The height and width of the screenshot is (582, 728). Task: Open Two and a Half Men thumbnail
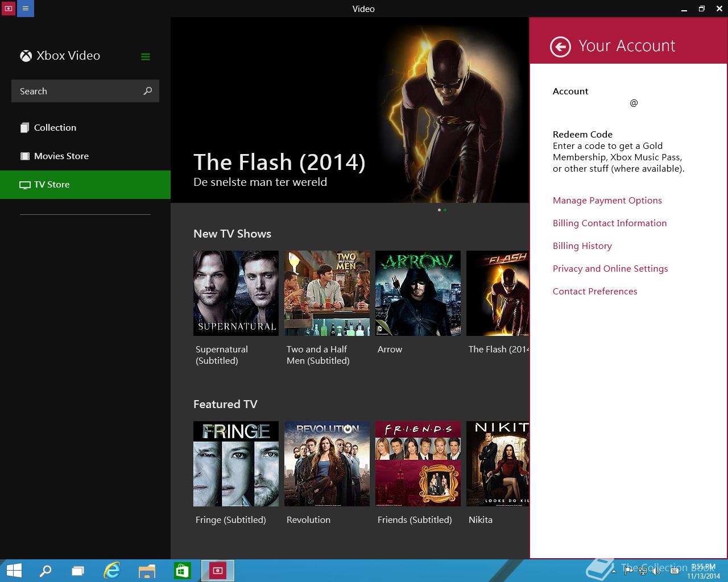[x=327, y=293]
